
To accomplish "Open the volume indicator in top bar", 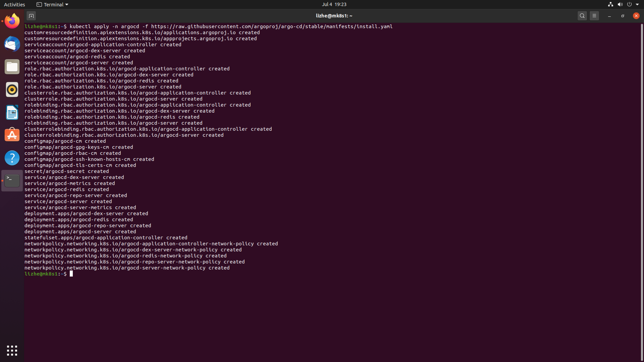I will coord(620,4).
